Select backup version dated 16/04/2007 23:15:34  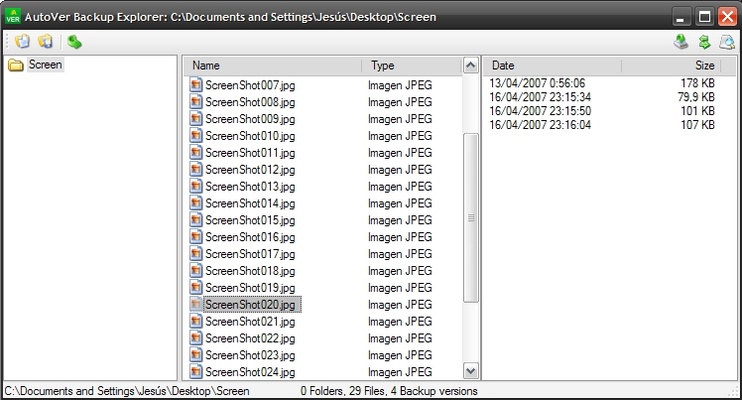click(x=540, y=97)
